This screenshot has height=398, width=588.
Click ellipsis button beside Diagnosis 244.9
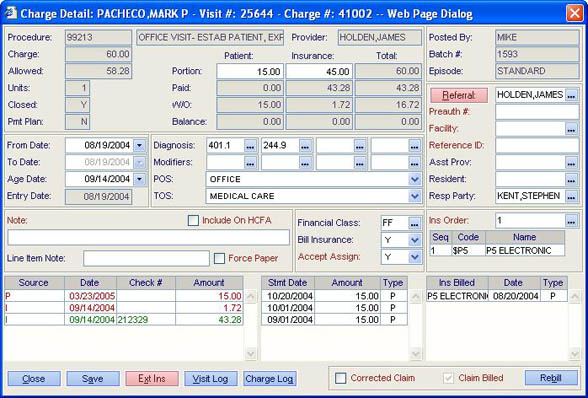pos(305,146)
